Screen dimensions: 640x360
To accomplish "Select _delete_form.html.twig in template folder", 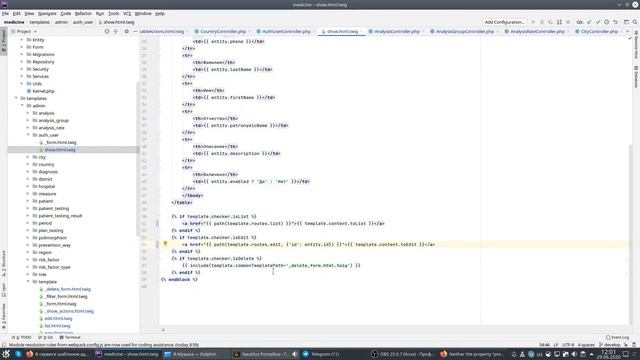I will pos(68,289).
